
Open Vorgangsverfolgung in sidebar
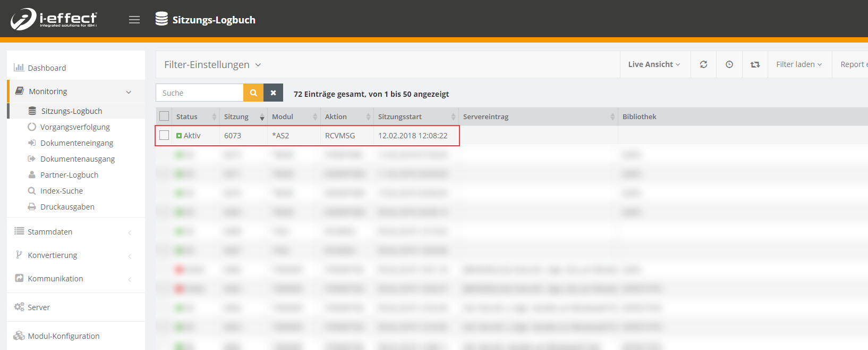(75, 127)
